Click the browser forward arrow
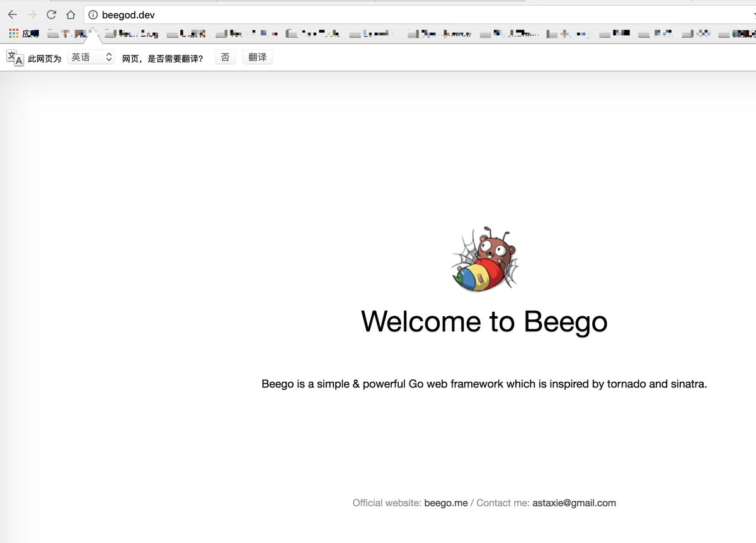This screenshot has width=756, height=543. tap(31, 15)
